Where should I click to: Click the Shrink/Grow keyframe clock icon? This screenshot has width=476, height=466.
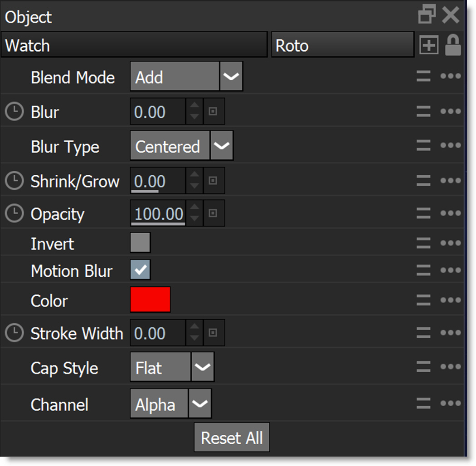click(14, 181)
